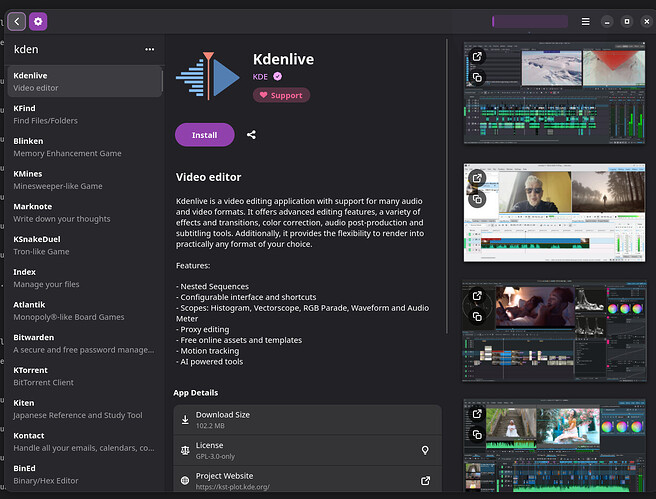Image resolution: width=656 pixels, height=499 pixels.
Task: Open KTorrent BitTorrent Client result
Action: [85, 376]
